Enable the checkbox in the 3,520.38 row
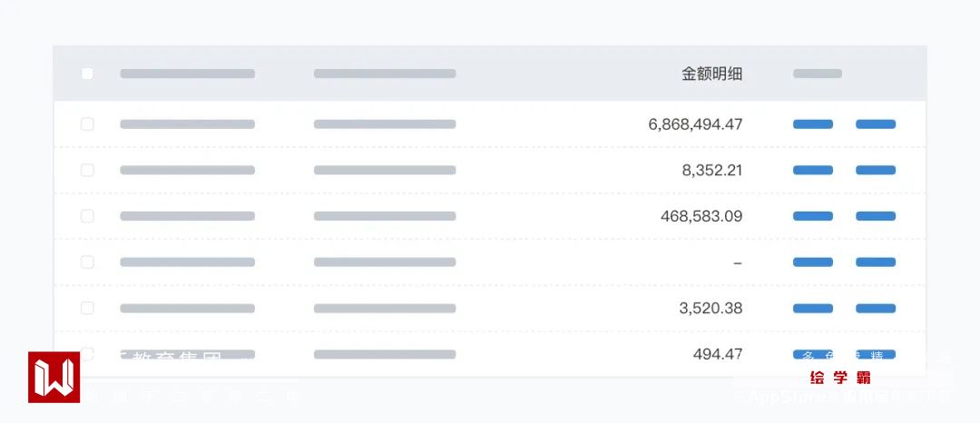 point(87,309)
